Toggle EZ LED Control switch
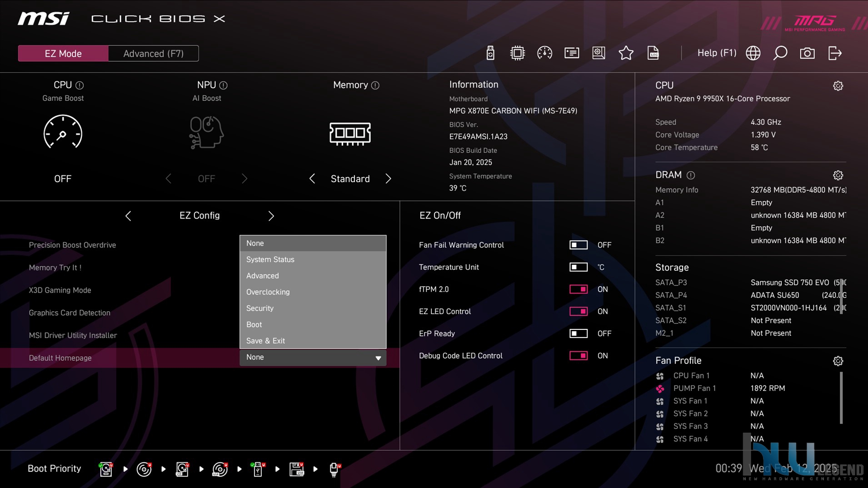Image resolution: width=868 pixels, height=488 pixels. coord(578,311)
